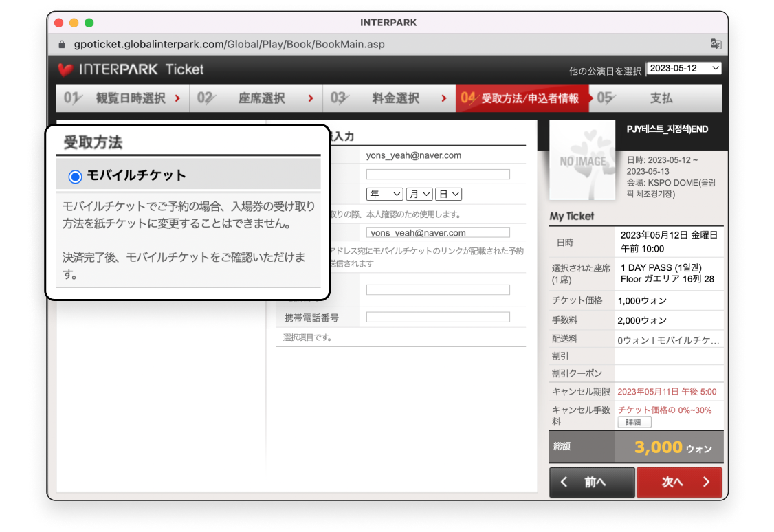Click the 携帯電話番号 input field

click(x=438, y=316)
